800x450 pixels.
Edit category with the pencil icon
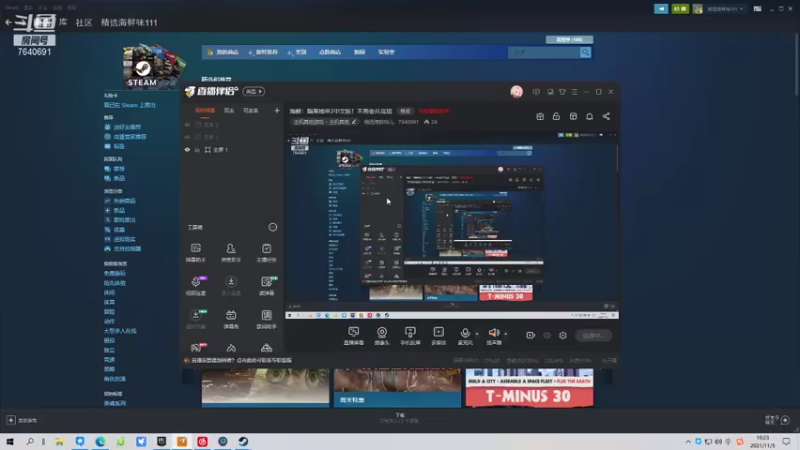[354, 122]
